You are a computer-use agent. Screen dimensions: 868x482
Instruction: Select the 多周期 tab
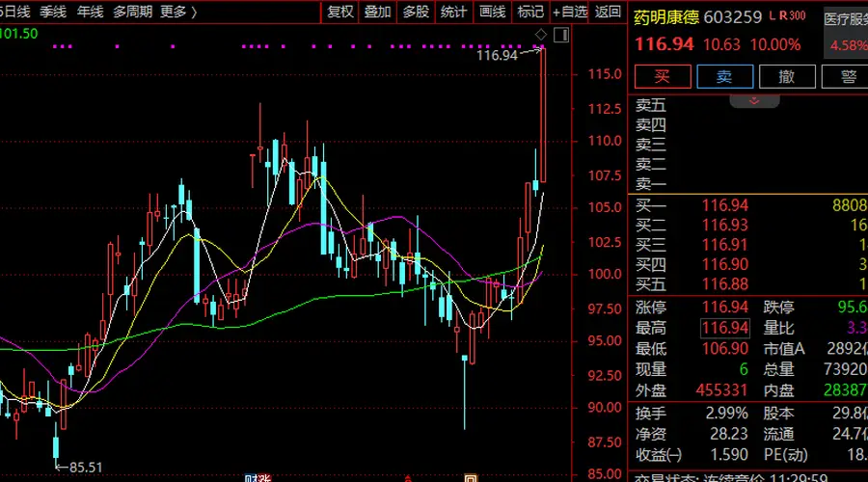(132, 12)
